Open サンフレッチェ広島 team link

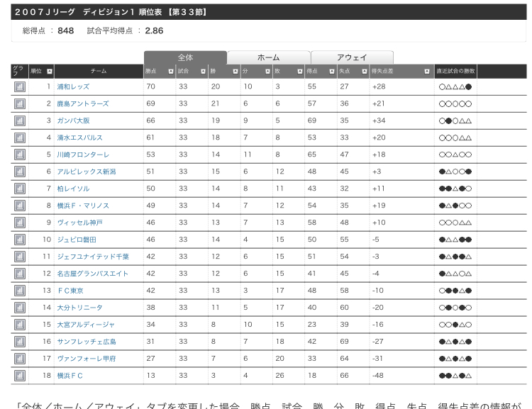click(87, 342)
